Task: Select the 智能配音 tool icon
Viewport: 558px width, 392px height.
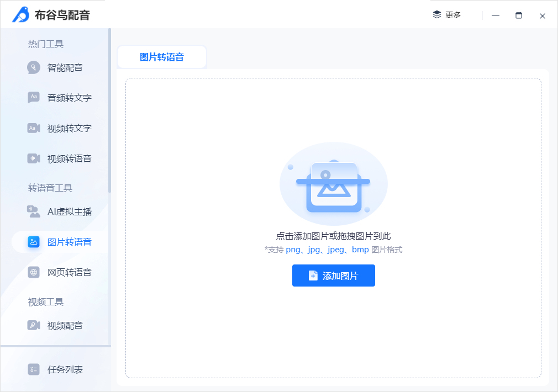Action: pos(34,67)
